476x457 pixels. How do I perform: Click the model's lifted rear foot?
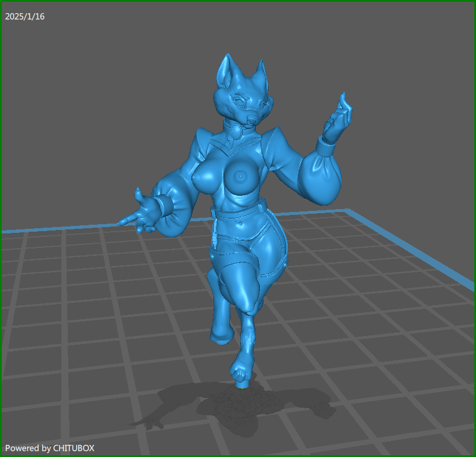(219, 334)
